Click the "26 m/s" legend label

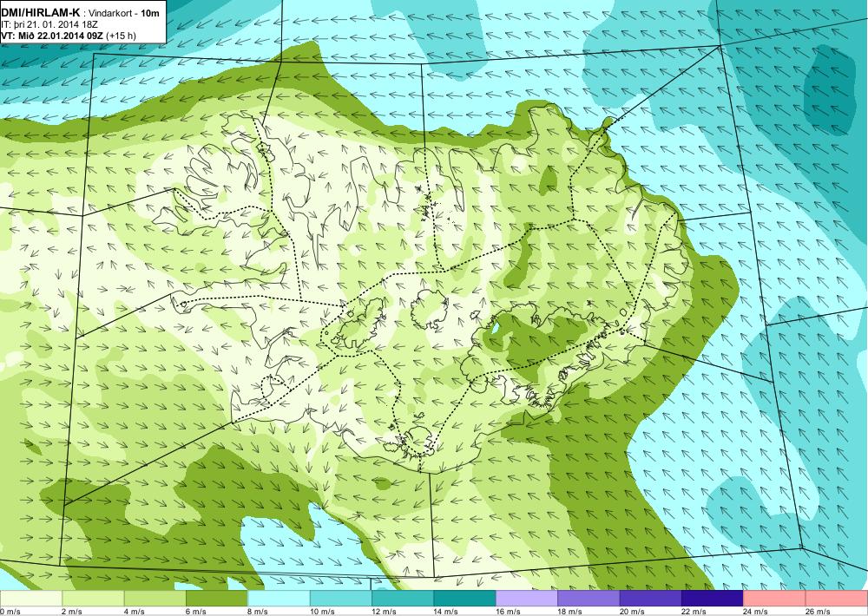(819, 612)
